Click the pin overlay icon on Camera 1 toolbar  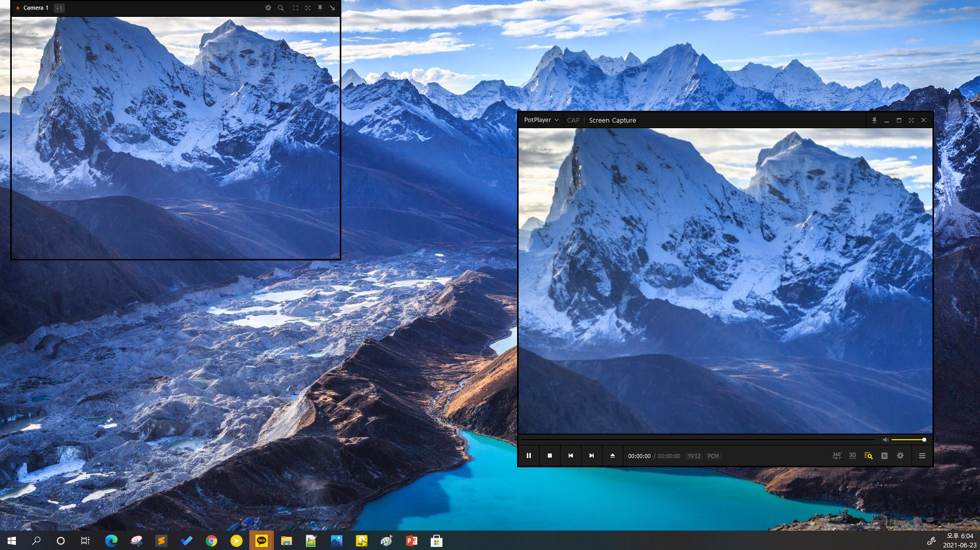tap(320, 8)
